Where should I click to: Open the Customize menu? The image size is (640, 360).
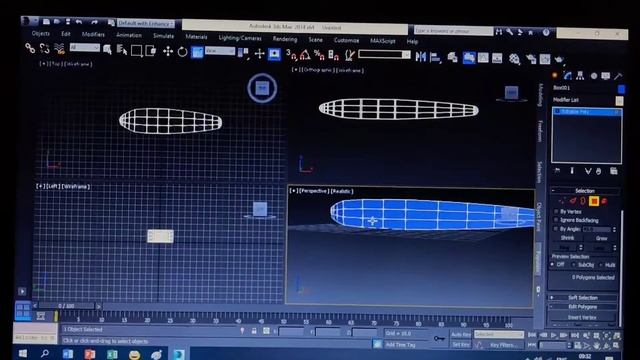[347, 40]
